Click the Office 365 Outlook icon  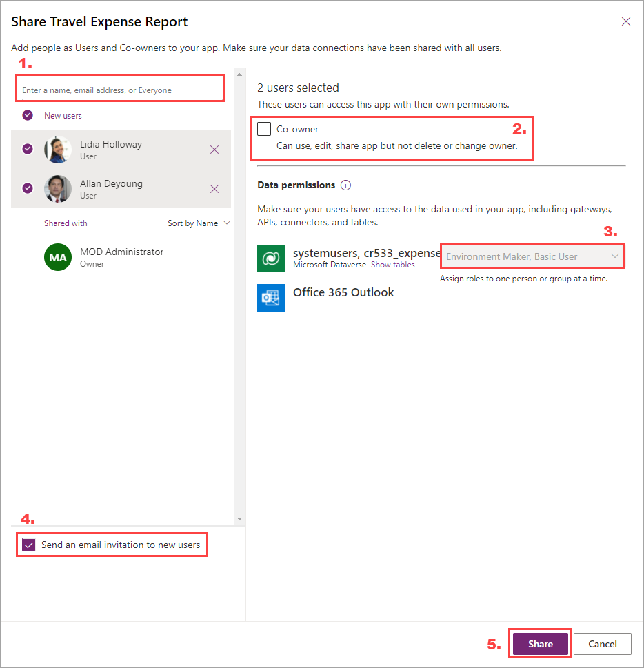click(x=271, y=297)
